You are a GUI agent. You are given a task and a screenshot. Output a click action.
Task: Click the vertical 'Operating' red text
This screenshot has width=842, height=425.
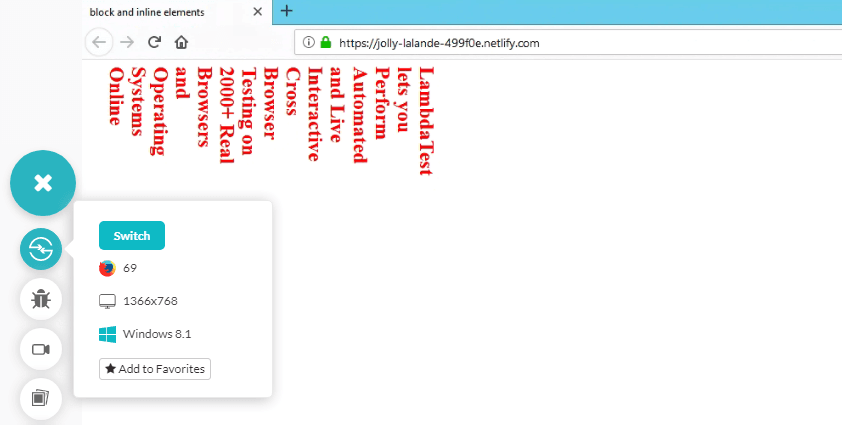(159, 111)
